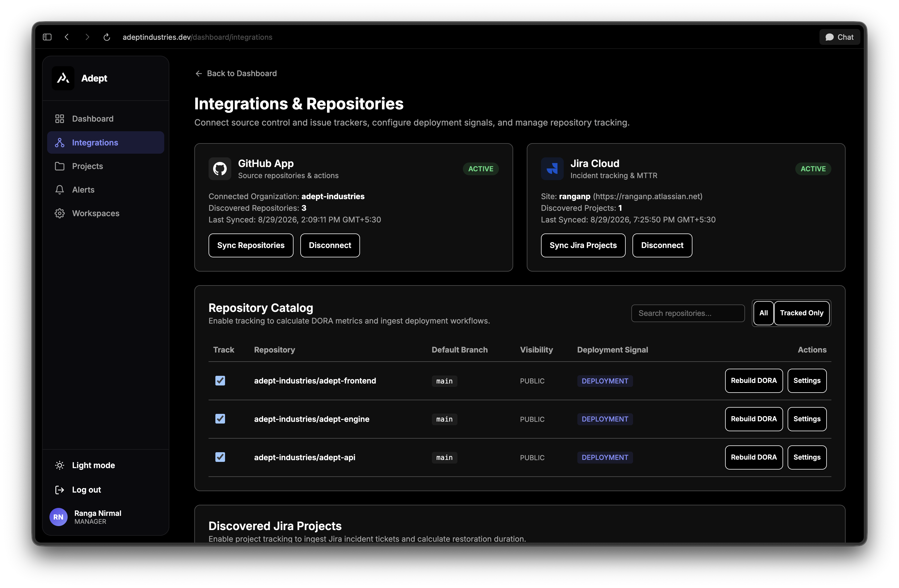
Task: Toggle the browser sidebar panel icon
Action: coord(47,37)
